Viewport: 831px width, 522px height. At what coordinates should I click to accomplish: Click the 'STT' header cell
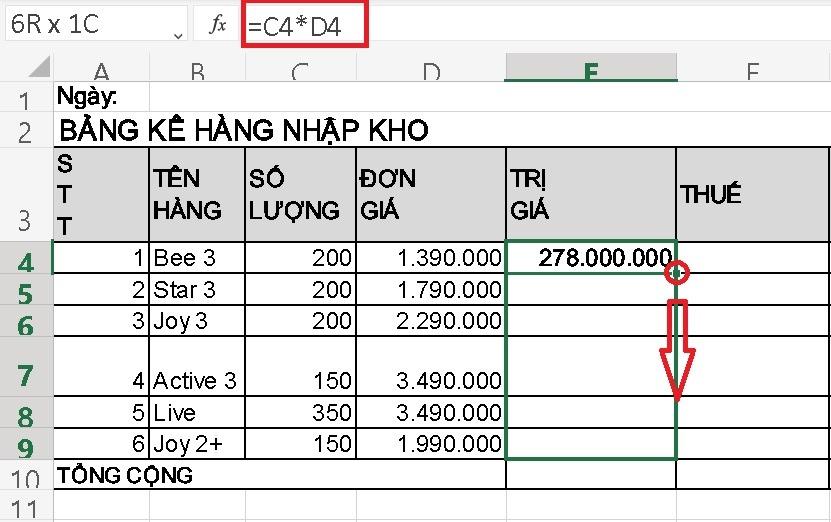pos(101,194)
